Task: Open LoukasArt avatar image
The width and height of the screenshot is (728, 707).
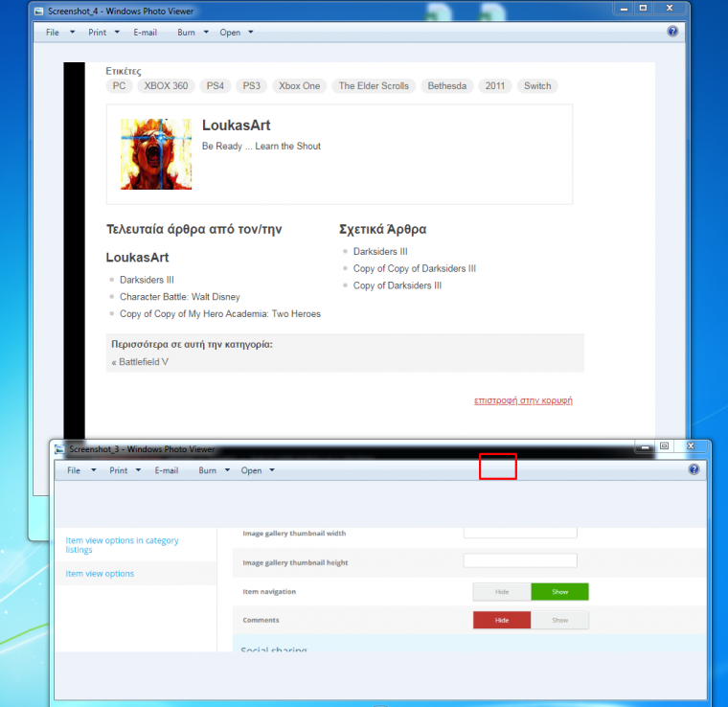Action: click(x=156, y=154)
